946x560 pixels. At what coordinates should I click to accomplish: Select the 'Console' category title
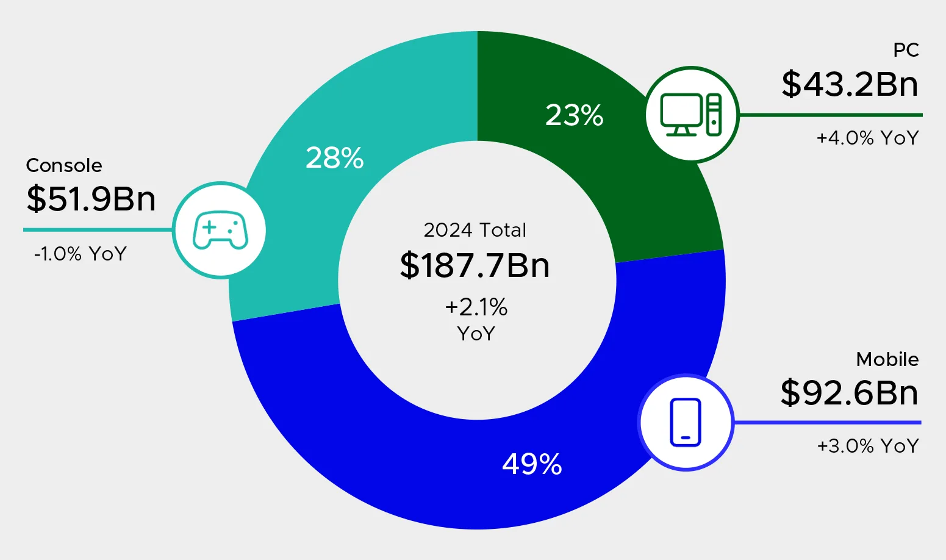(64, 165)
